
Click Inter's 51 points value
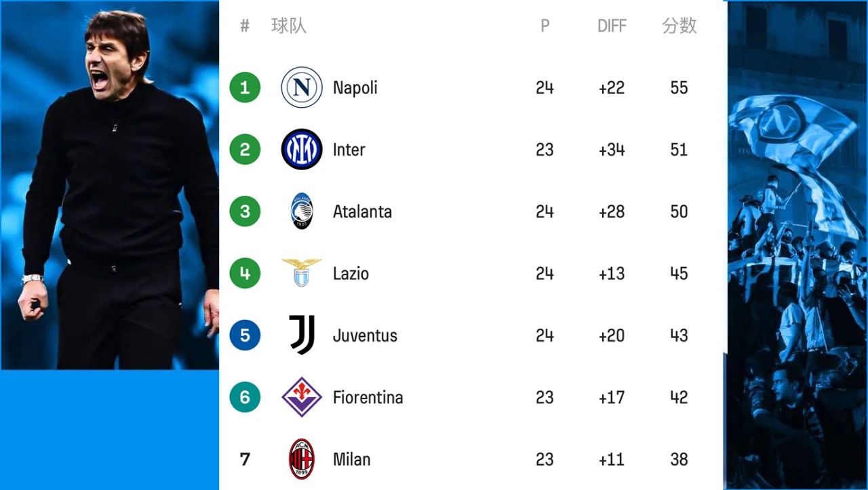679,150
